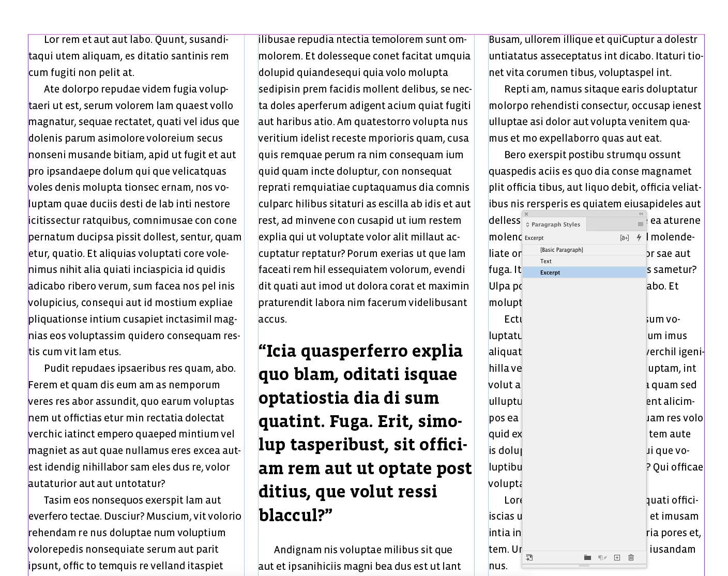
Task: Collapse Paragraph Styles panel to icons
Action: click(641, 214)
